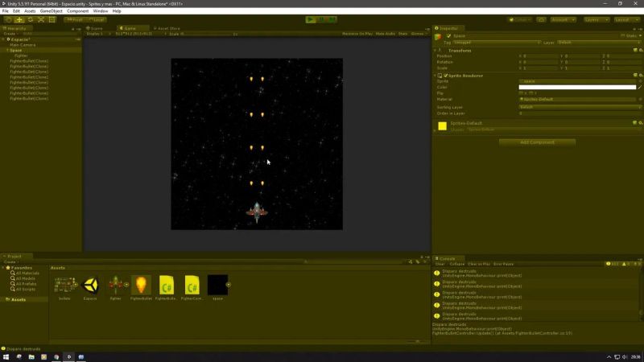Select the Hand tool in toolbar

[x=8, y=19]
